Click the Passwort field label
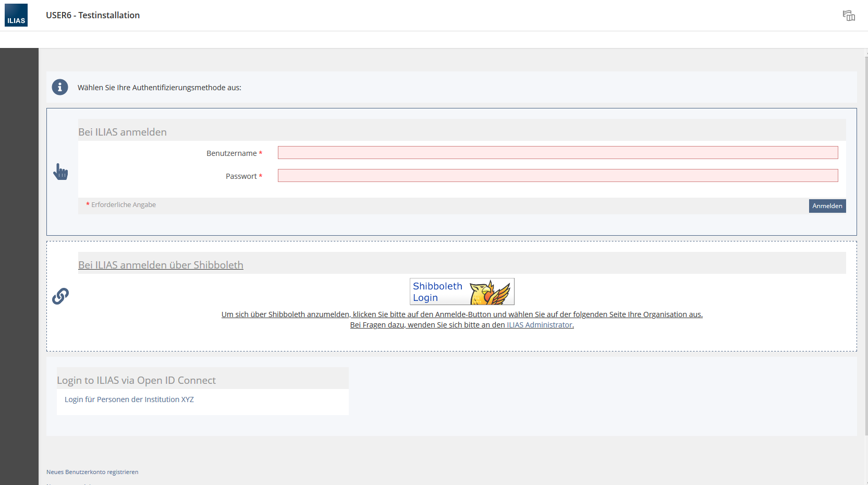Image resolution: width=868 pixels, height=485 pixels. click(x=241, y=176)
